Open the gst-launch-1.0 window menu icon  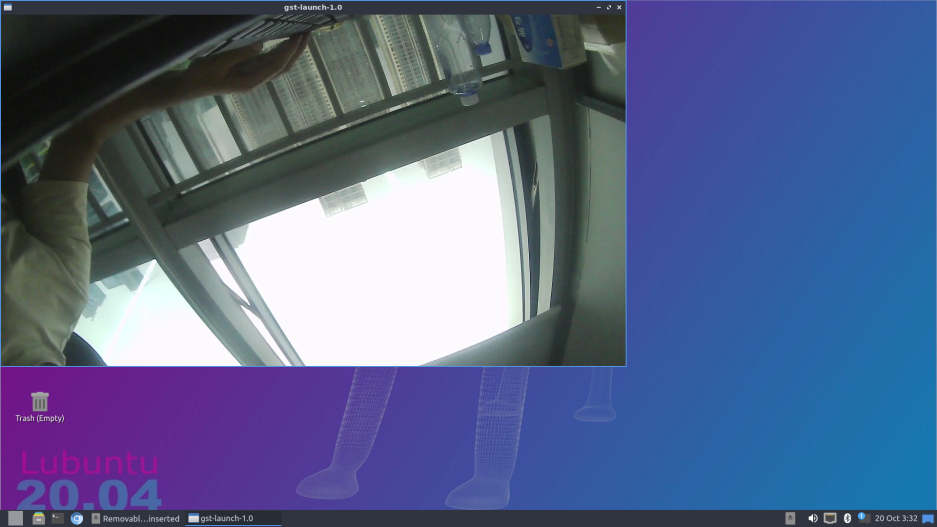[8, 7]
